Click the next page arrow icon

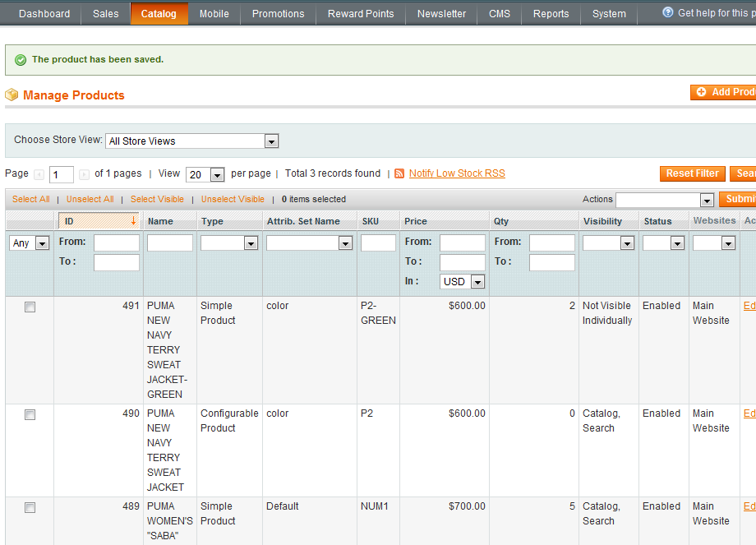(84, 174)
